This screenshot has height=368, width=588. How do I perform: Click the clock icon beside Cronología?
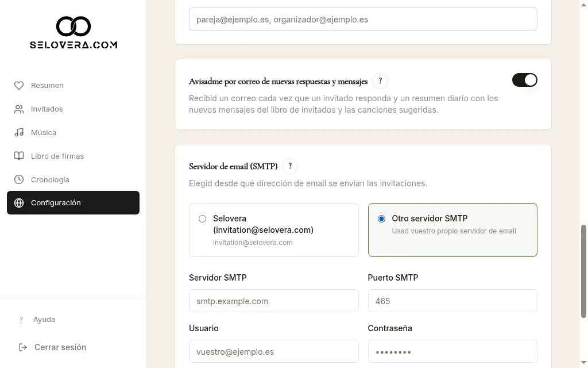[19, 179]
